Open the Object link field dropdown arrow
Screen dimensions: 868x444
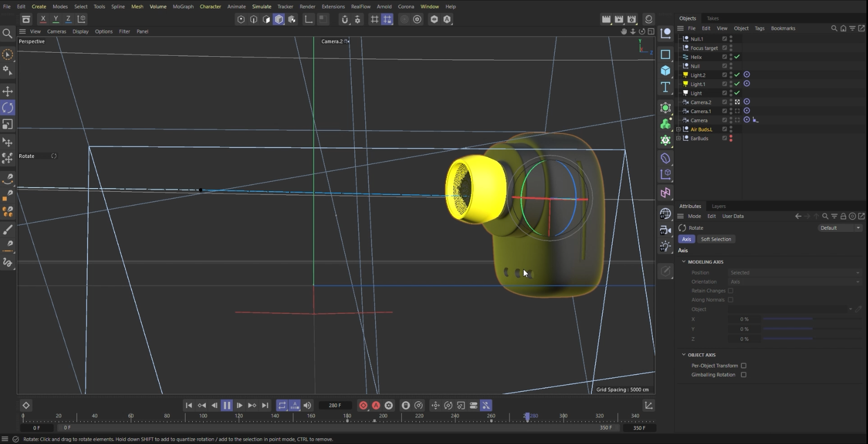(x=850, y=309)
